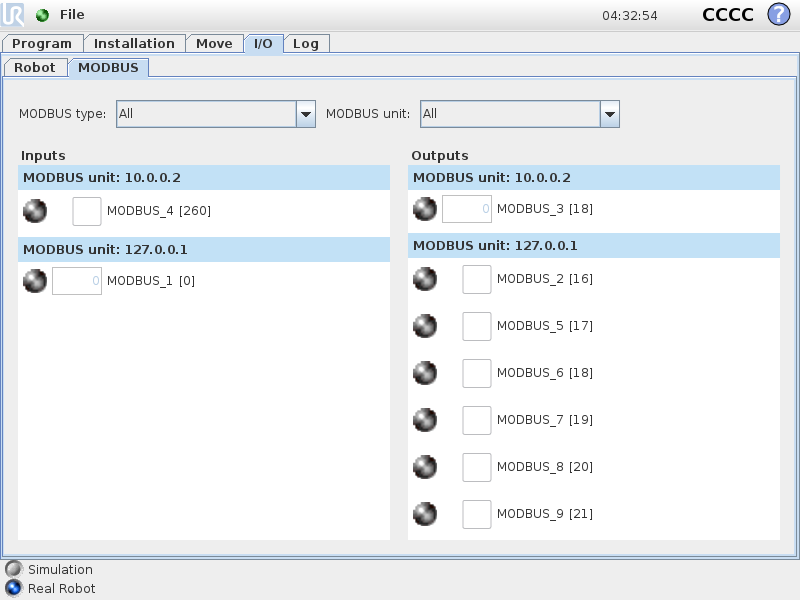This screenshot has height=600, width=800.
Task: Switch to Real Robot mode
Action: click(x=14, y=588)
